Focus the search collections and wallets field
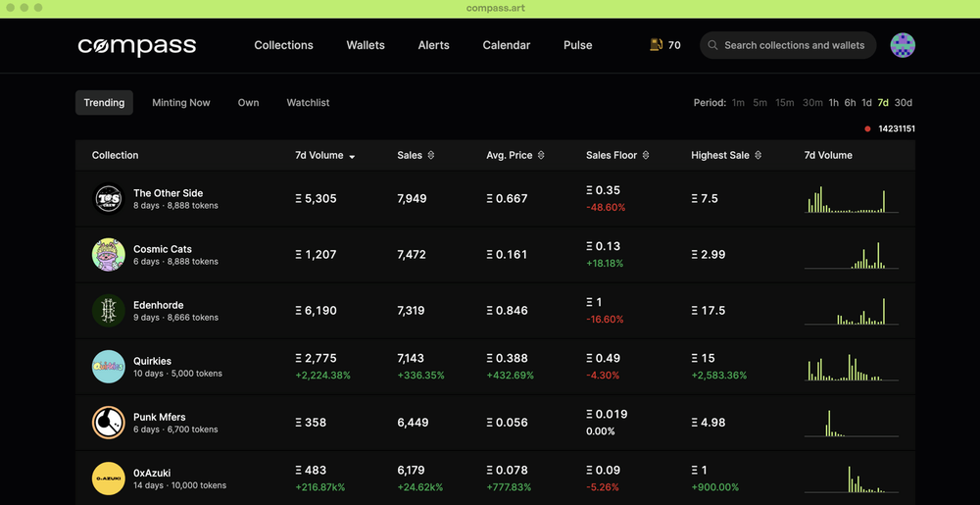Screen dimensions: 980x505 tap(788, 45)
